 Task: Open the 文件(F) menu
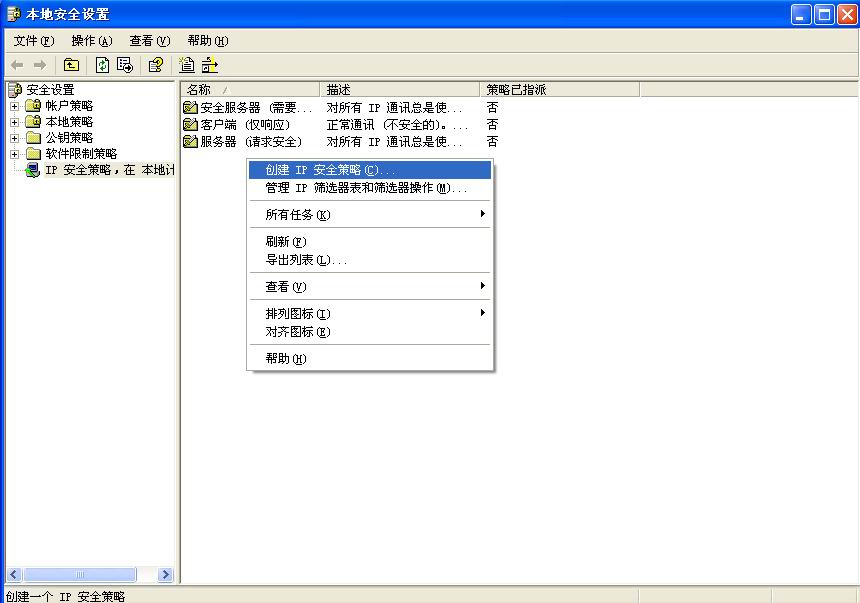point(34,41)
